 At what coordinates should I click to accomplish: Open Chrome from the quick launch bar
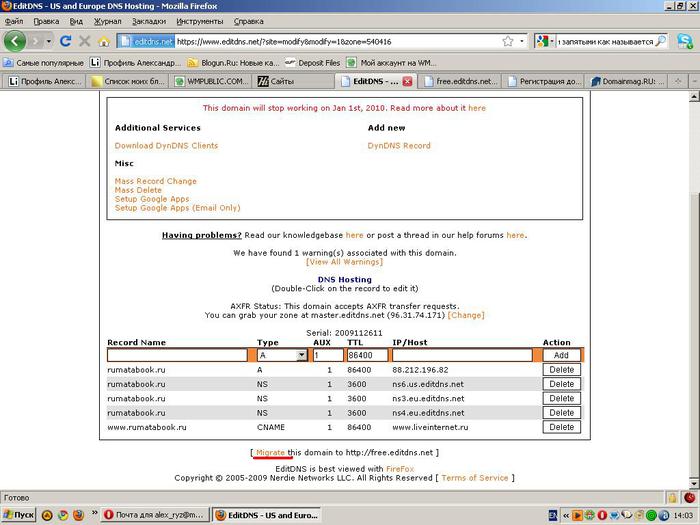pos(62,515)
